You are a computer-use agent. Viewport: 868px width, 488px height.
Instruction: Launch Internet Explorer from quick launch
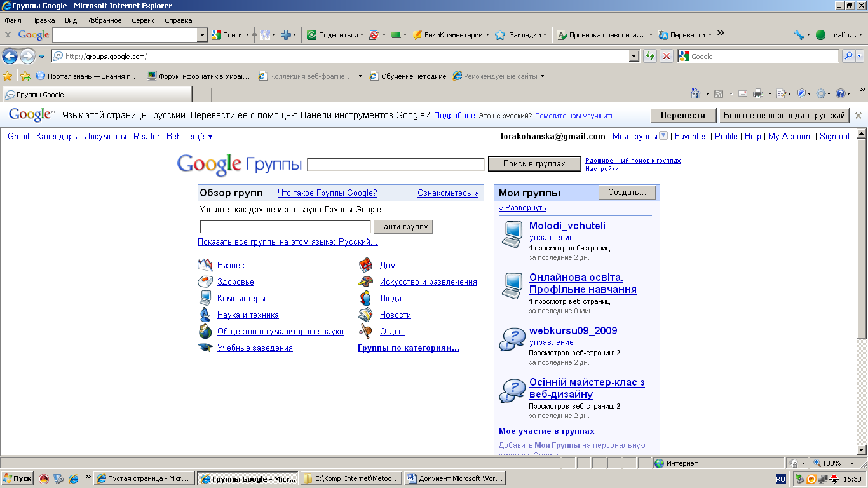click(x=74, y=478)
